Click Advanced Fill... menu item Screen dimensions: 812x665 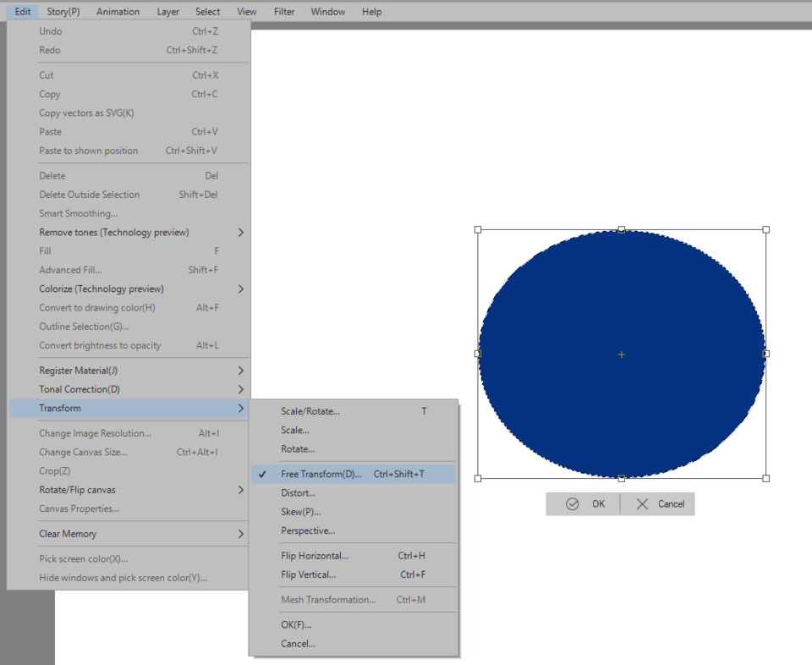click(x=129, y=270)
